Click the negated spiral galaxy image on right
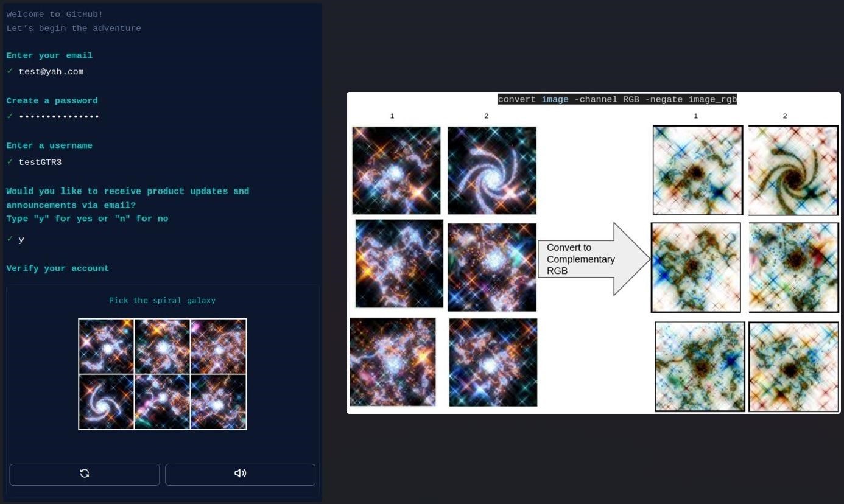Image resolution: width=844 pixels, height=504 pixels. point(793,170)
